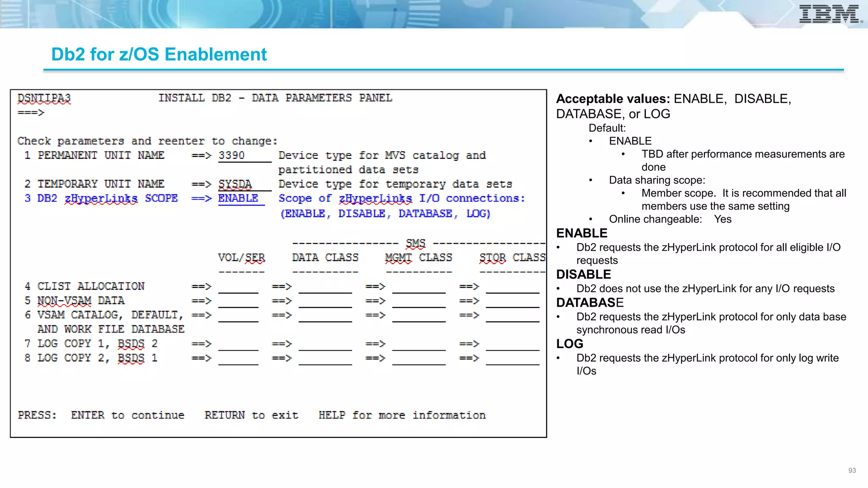Click the '(ENABLE, DISABLE, DATABASE, LOG)' options text
This screenshot has height=488, width=868.
click(x=385, y=213)
